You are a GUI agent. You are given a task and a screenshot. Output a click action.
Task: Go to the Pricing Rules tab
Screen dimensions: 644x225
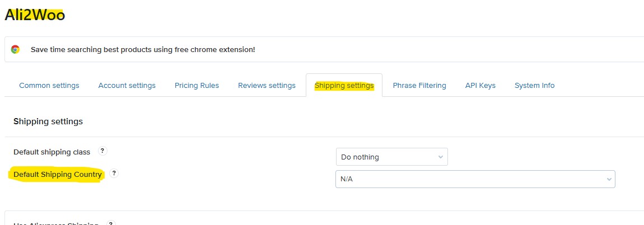coord(197,86)
